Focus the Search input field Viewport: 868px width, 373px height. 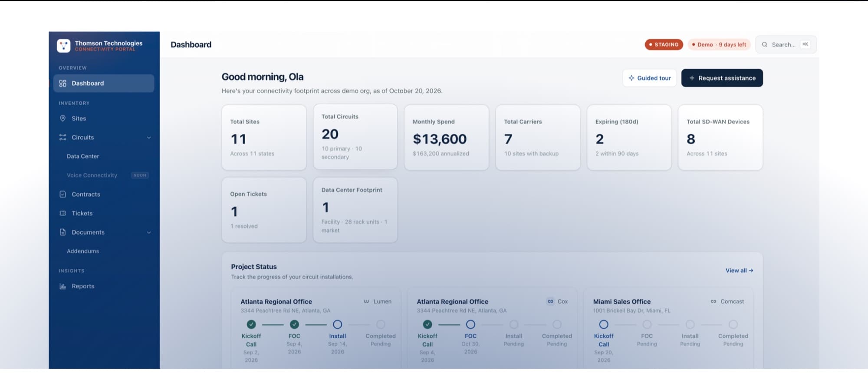pos(786,45)
